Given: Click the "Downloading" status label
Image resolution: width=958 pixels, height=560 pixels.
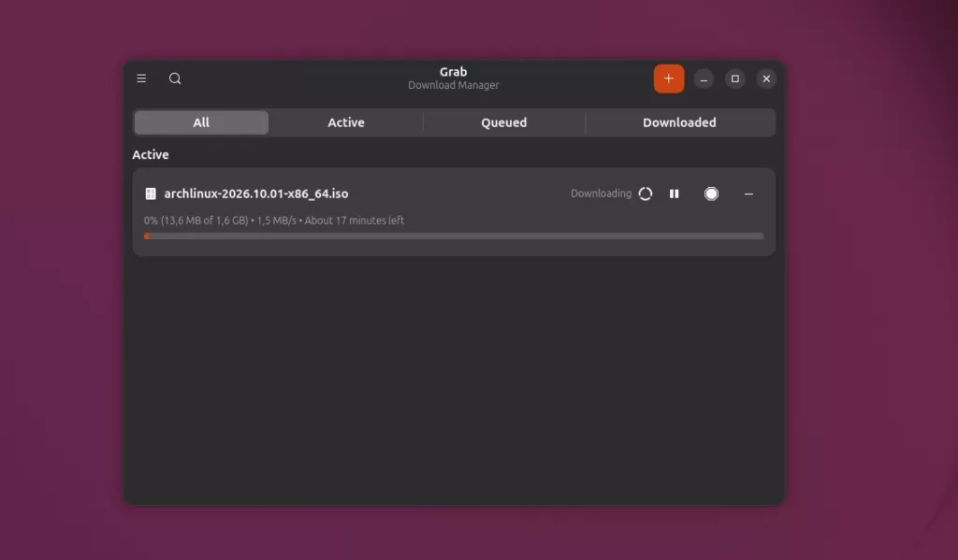Looking at the screenshot, I should pos(602,194).
